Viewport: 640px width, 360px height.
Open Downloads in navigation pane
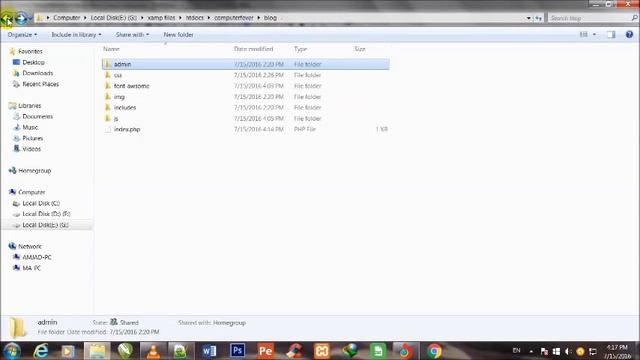point(33,73)
